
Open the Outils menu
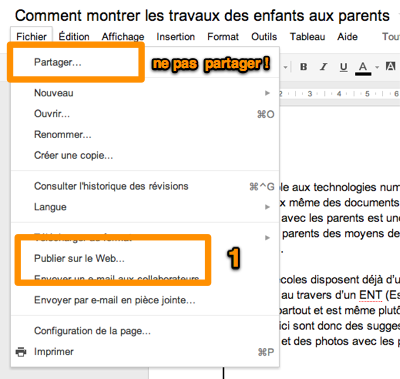(x=264, y=36)
